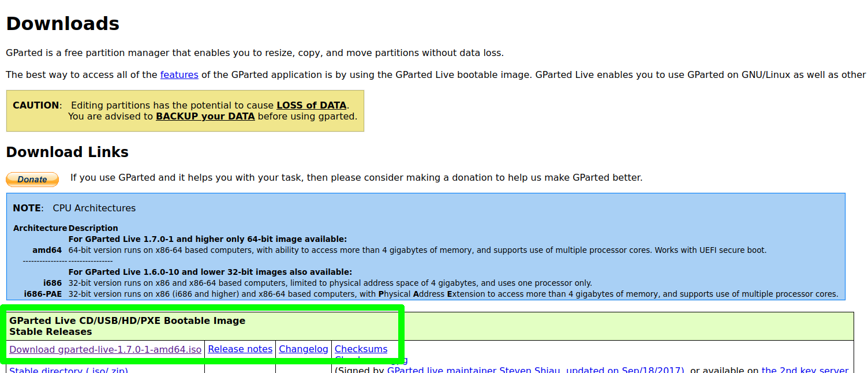This screenshot has width=868, height=373.
Task: Download gparted-live-1.7.0-1-amd64.iso
Action: pyautogui.click(x=105, y=349)
